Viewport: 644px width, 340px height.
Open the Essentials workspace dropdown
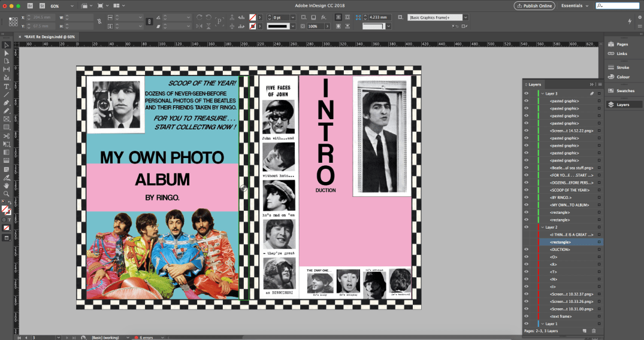pos(575,5)
